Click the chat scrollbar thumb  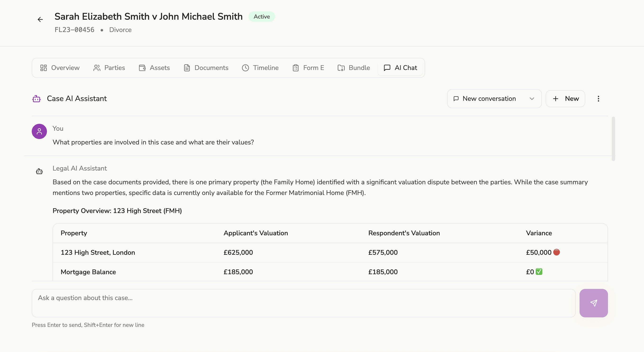[613, 139]
